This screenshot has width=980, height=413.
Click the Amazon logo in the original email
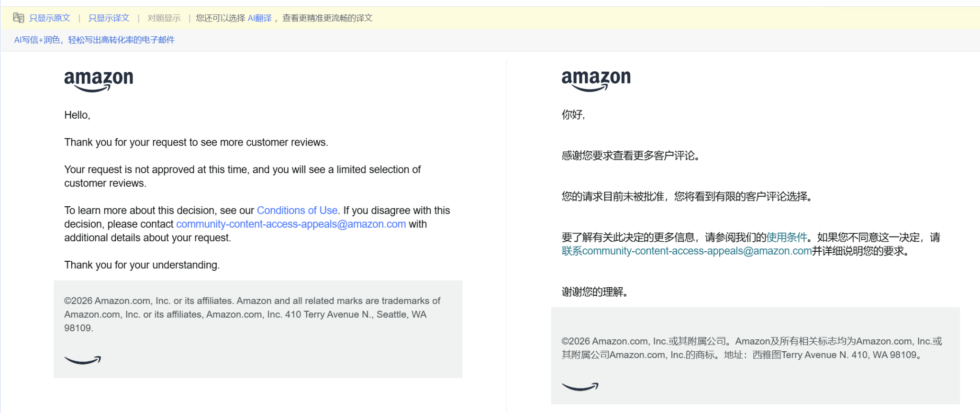(x=99, y=80)
